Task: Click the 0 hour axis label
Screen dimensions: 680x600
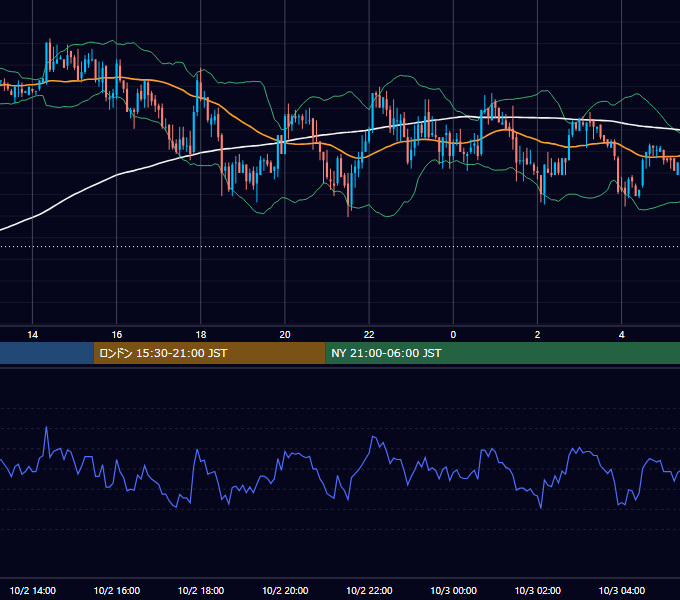Action: (453, 335)
